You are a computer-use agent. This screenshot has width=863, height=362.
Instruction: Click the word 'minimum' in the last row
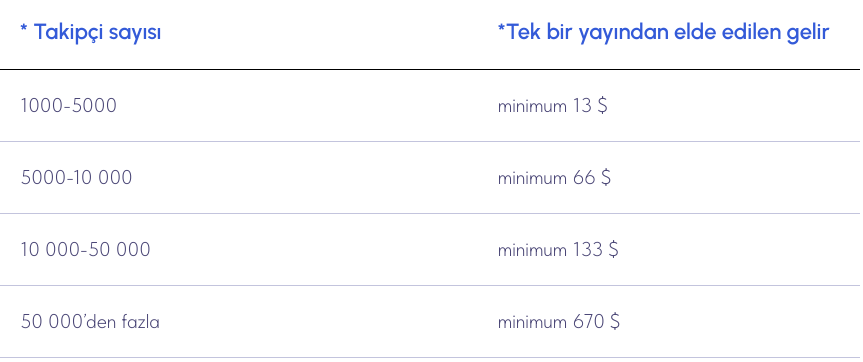coord(532,322)
